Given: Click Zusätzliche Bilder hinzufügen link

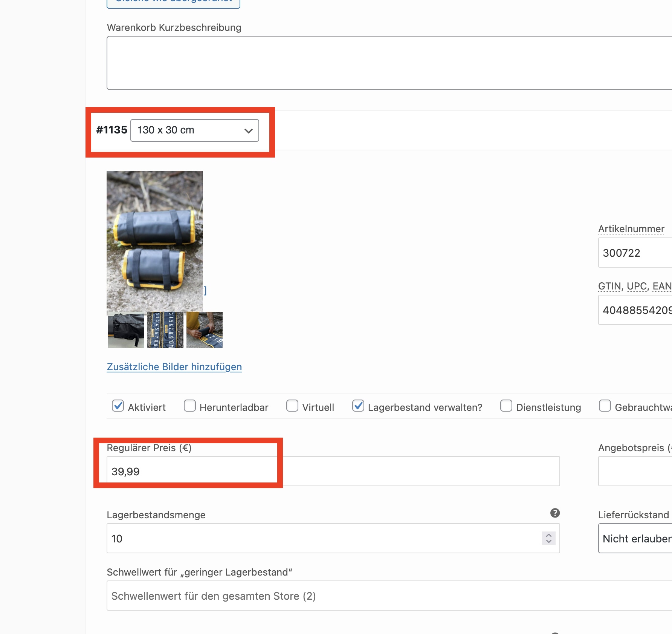Looking at the screenshot, I should click(x=174, y=367).
